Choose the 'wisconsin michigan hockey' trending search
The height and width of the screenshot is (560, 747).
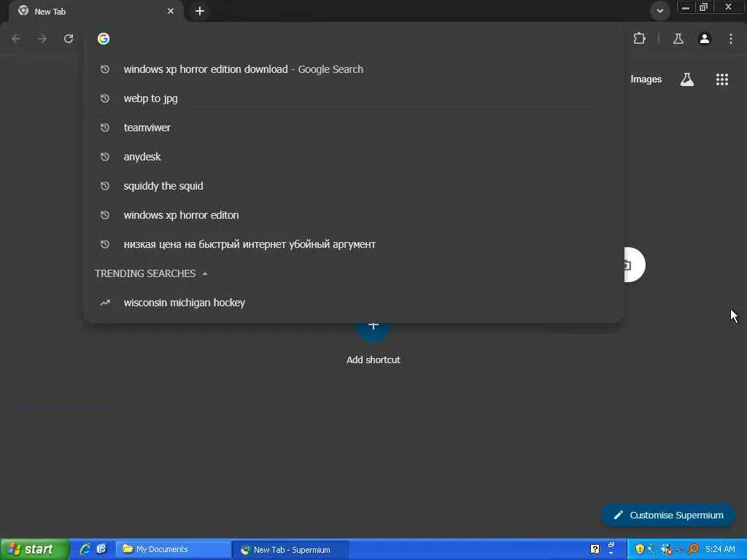pos(354,303)
